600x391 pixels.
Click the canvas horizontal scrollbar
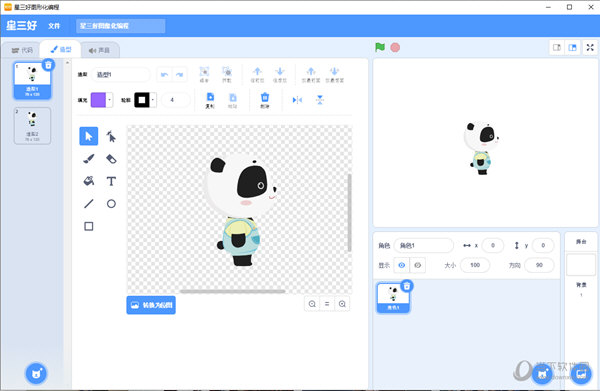pos(233,292)
